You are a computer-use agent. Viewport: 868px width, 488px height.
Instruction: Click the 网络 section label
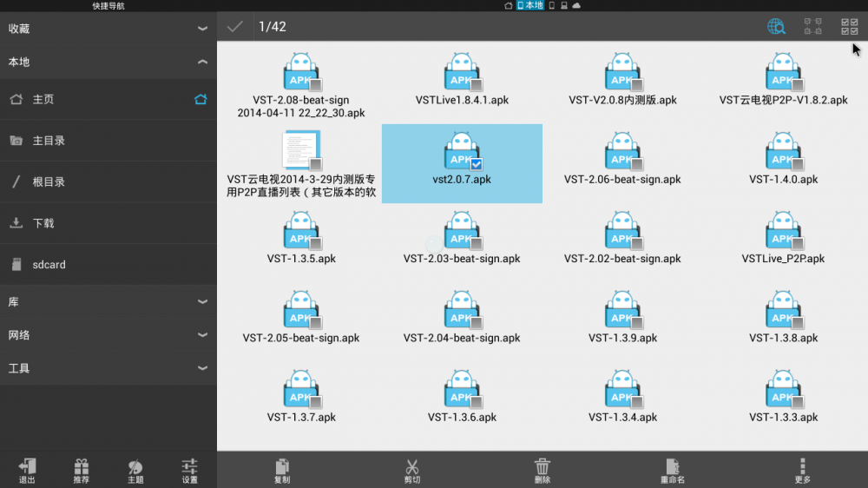click(x=19, y=335)
